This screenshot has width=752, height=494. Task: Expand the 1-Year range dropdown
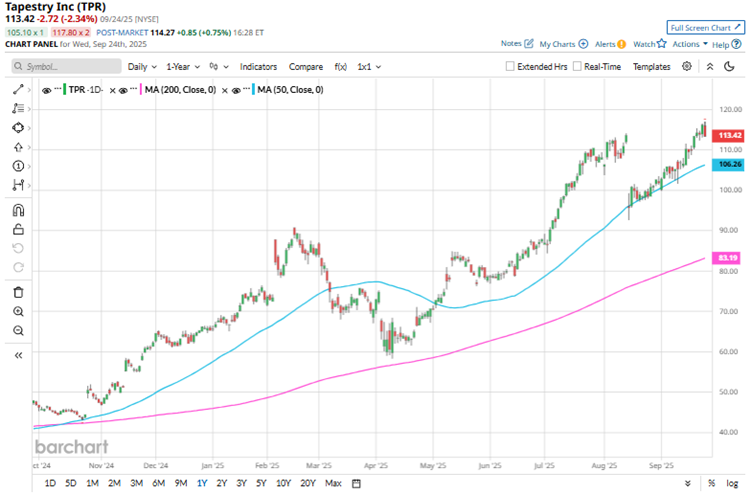click(183, 67)
